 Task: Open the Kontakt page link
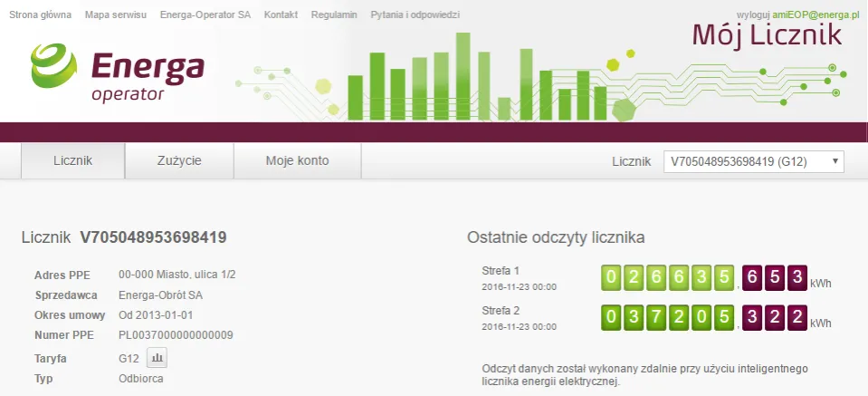pyautogui.click(x=281, y=16)
